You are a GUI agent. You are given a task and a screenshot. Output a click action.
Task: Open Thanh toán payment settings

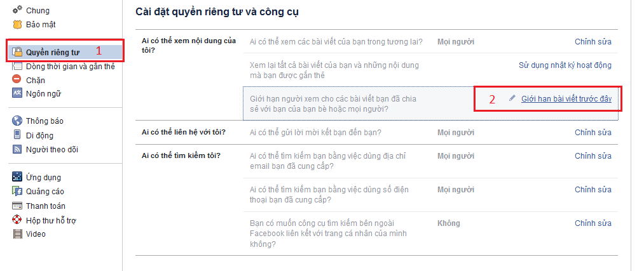(46, 206)
